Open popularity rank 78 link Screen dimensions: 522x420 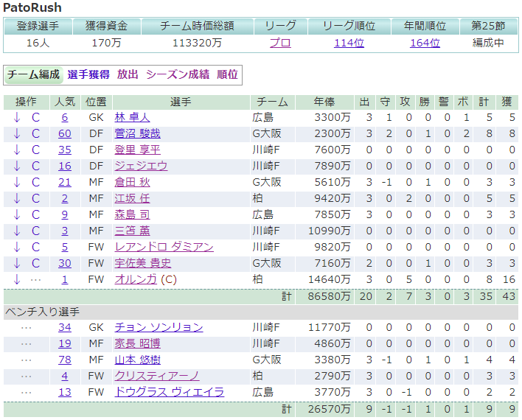coord(65,360)
